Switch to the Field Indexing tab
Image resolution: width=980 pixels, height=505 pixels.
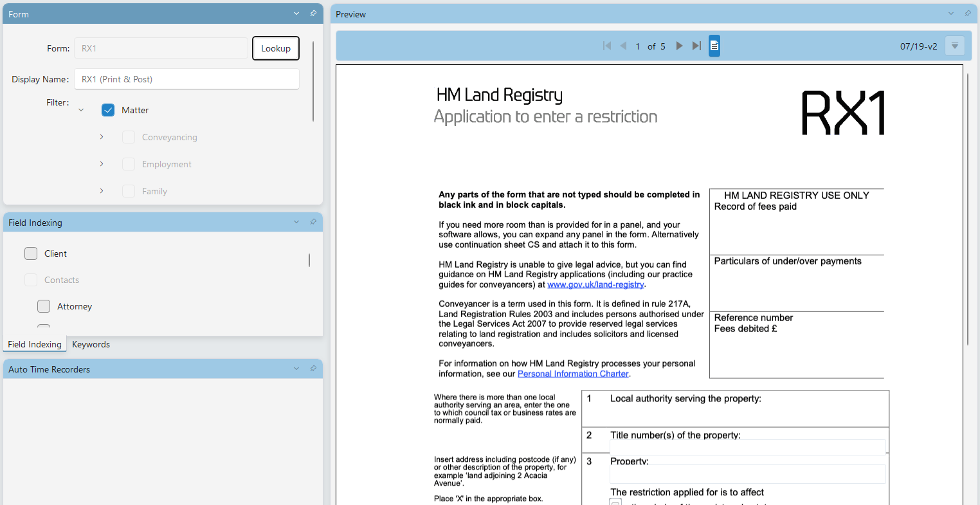click(x=35, y=344)
